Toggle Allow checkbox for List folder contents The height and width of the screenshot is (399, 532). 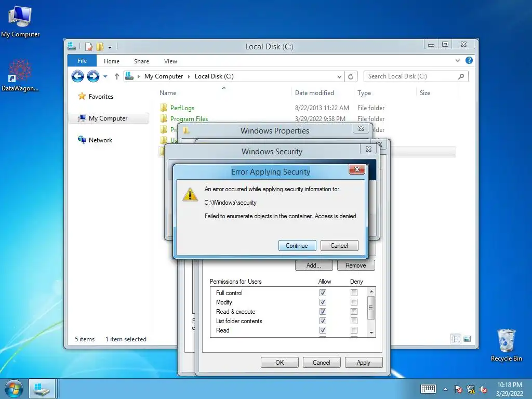[323, 321]
